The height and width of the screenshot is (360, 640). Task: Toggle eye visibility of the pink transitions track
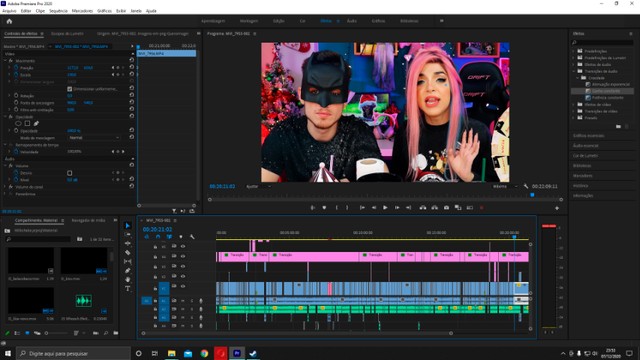coord(183,256)
